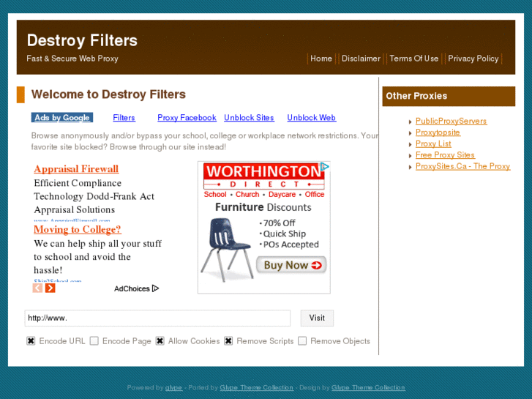The width and height of the screenshot is (532, 399).
Task: Click the previous ad arrow icon
Action: point(37,288)
